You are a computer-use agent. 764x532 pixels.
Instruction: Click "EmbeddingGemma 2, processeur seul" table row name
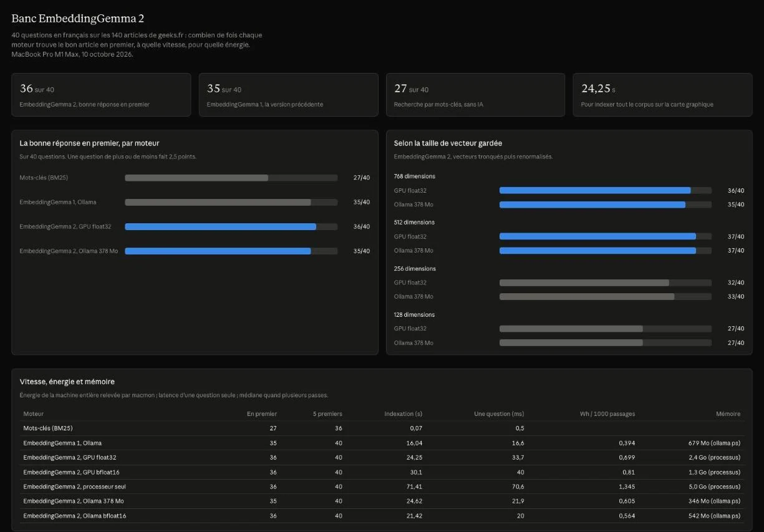tap(75, 486)
